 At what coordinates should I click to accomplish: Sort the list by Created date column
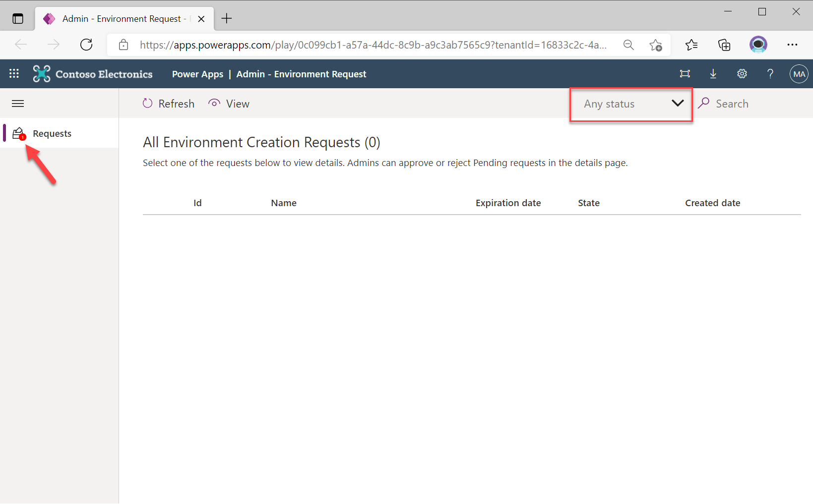713,203
